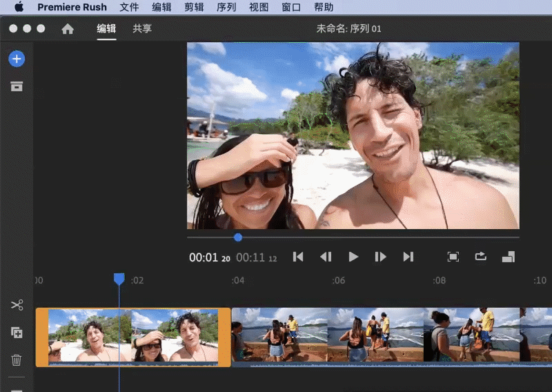Screen dimensions: 552x392
Task: Toggle full screen preview icon
Action: coord(453,257)
